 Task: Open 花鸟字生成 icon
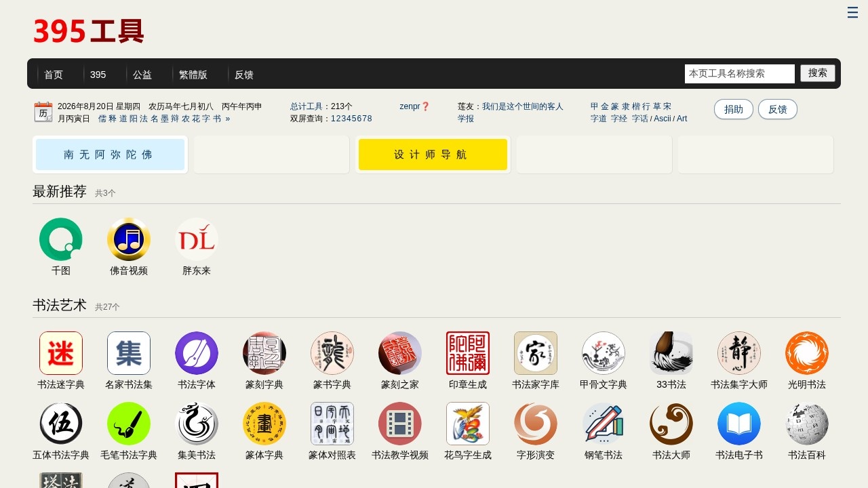pyautogui.click(x=468, y=424)
